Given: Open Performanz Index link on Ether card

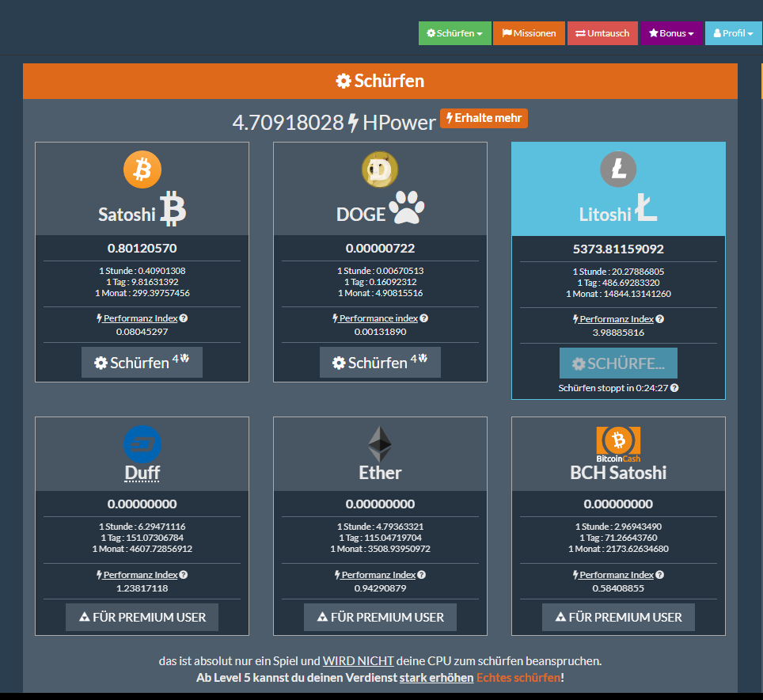Looking at the screenshot, I should point(378,575).
